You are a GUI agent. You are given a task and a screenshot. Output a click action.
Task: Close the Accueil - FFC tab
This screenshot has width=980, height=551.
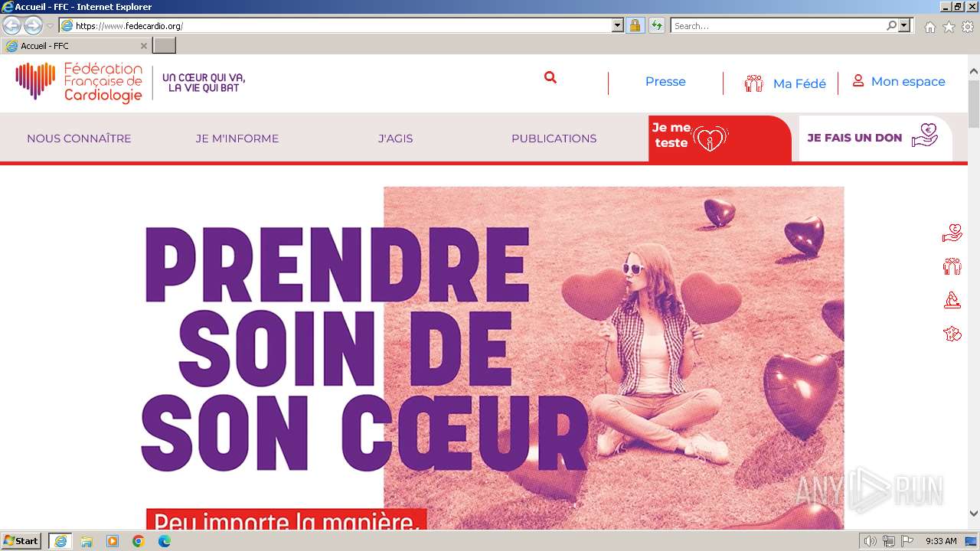[143, 46]
